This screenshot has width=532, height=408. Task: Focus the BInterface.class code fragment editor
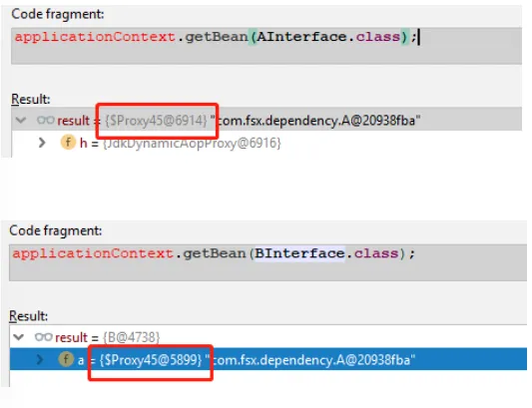point(267,262)
